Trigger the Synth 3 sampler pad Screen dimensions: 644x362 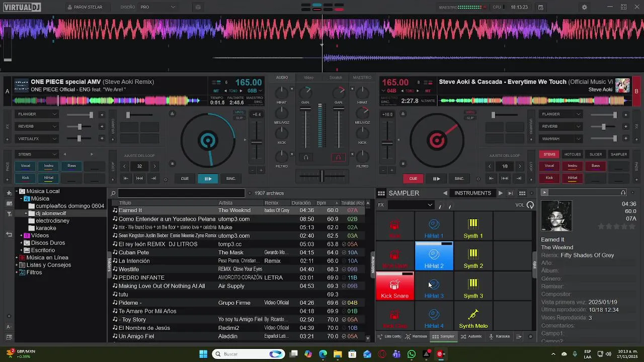pyautogui.click(x=473, y=287)
